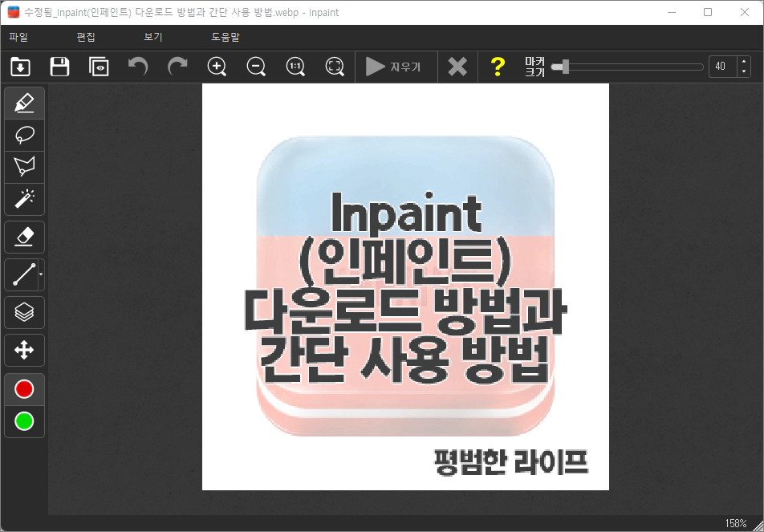Set zoom to 1:1 actual size
Viewport: 764px width, 532px height.
point(295,67)
